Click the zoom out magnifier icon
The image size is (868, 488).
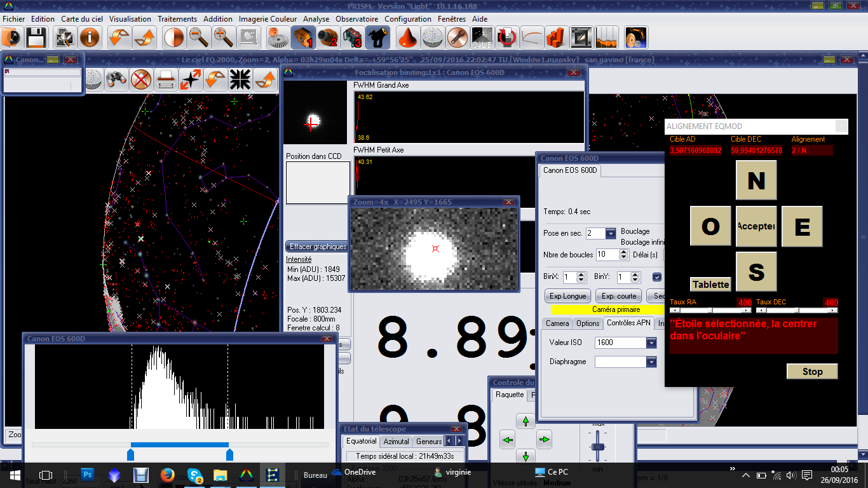point(200,38)
